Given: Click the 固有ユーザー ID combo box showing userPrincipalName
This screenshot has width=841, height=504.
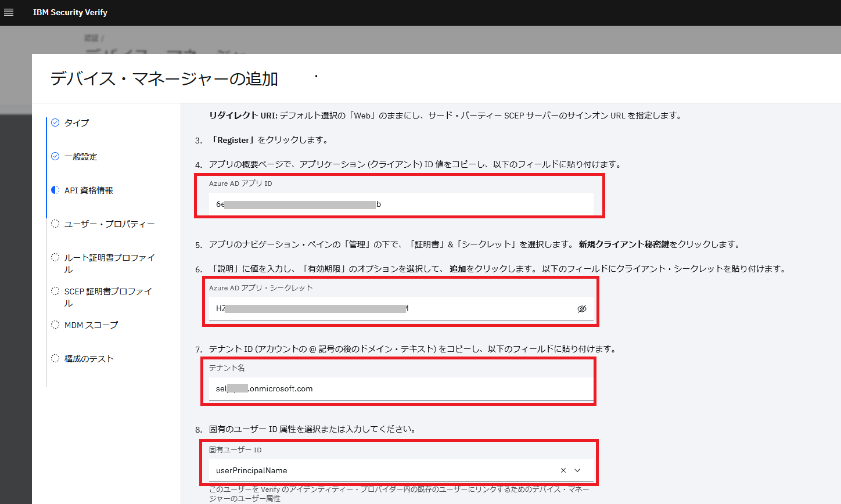Looking at the screenshot, I should click(401, 470).
